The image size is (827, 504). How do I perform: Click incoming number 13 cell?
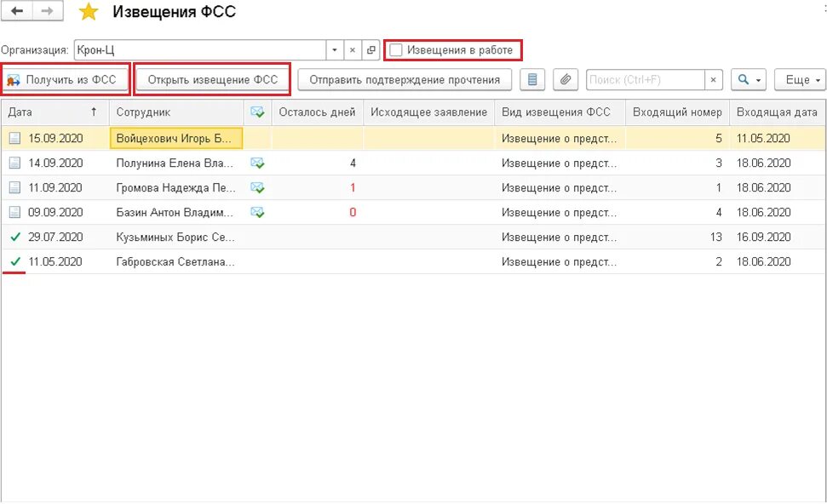pyautogui.click(x=715, y=238)
